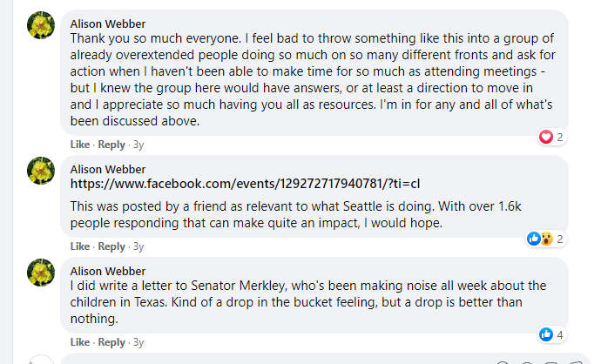Open Alison Webber's avatar beside the thank-you comment
The height and width of the screenshot is (364, 601).
41,25
